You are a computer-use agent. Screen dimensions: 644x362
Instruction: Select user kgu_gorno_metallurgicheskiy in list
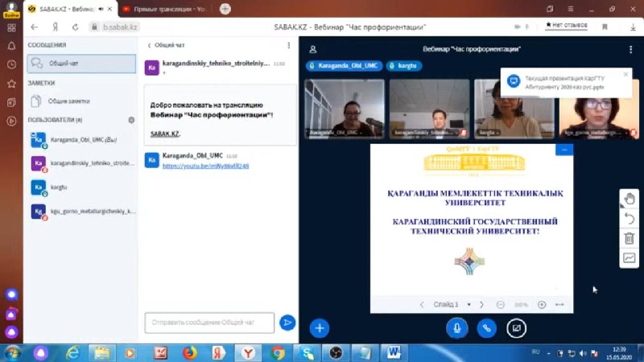(81, 212)
